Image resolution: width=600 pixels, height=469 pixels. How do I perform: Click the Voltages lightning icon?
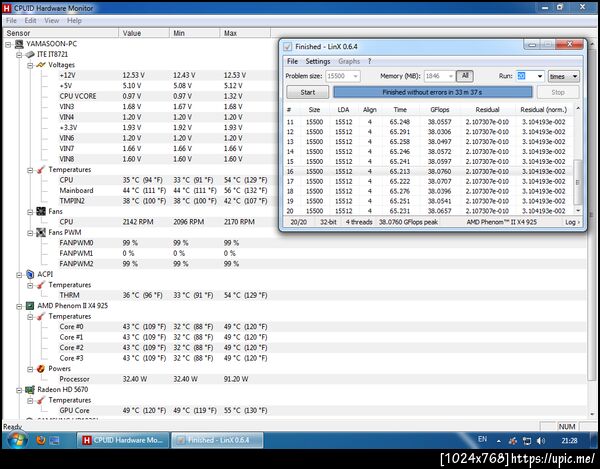(x=41, y=65)
